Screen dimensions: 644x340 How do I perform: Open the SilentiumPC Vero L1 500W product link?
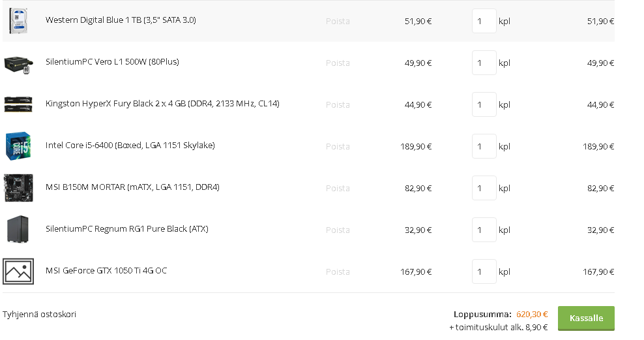(x=112, y=61)
